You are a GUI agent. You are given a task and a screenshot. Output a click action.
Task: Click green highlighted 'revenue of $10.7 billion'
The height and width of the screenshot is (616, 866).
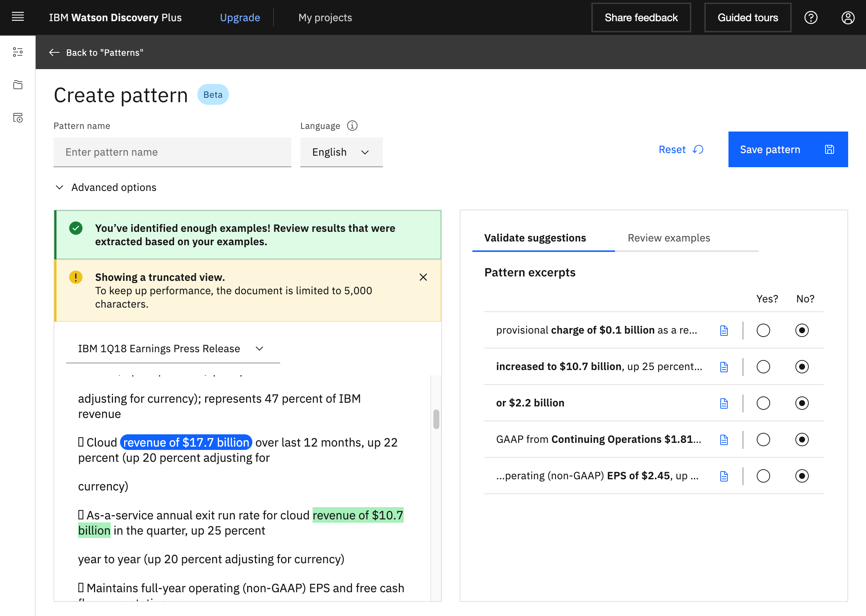coord(358,515)
